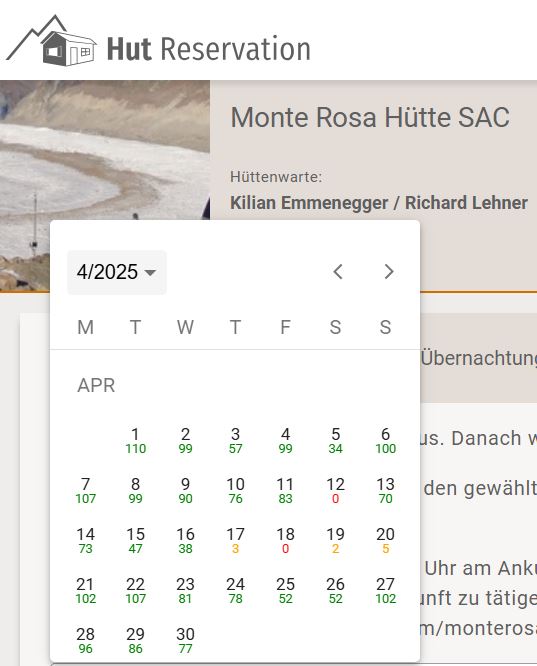
Task: Pick April 10 with 76 places
Action: (235, 491)
